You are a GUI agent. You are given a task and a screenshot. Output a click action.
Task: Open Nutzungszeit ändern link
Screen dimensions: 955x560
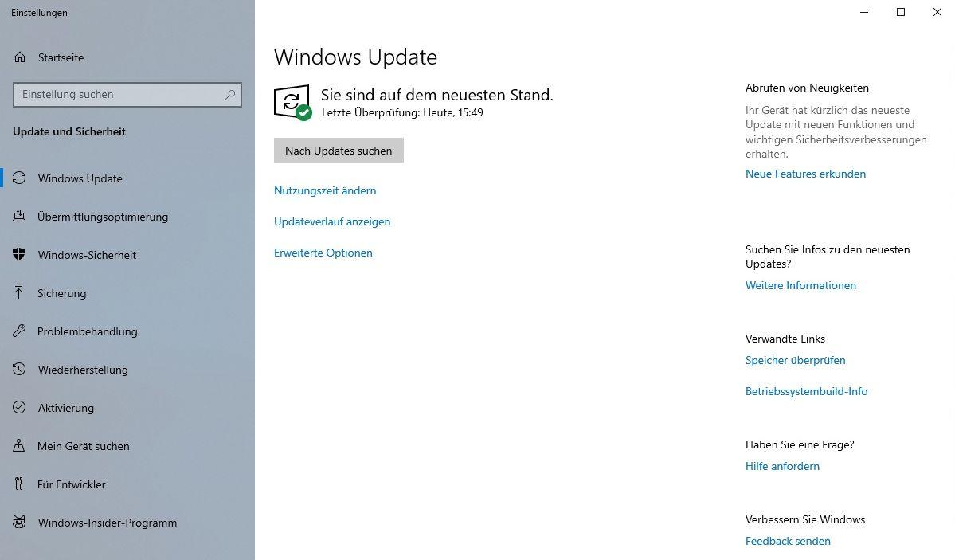tap(325, 190)
